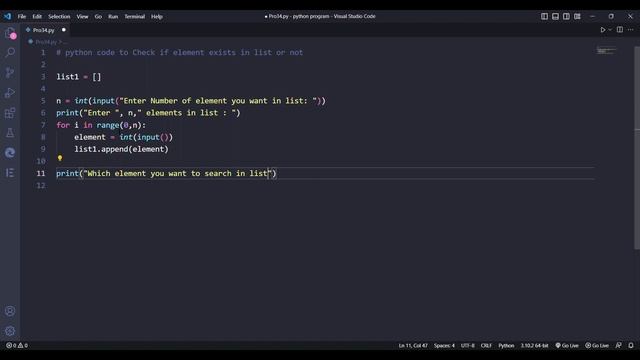Click 'list1.append(element)' on line 9

tap(121, 149)
